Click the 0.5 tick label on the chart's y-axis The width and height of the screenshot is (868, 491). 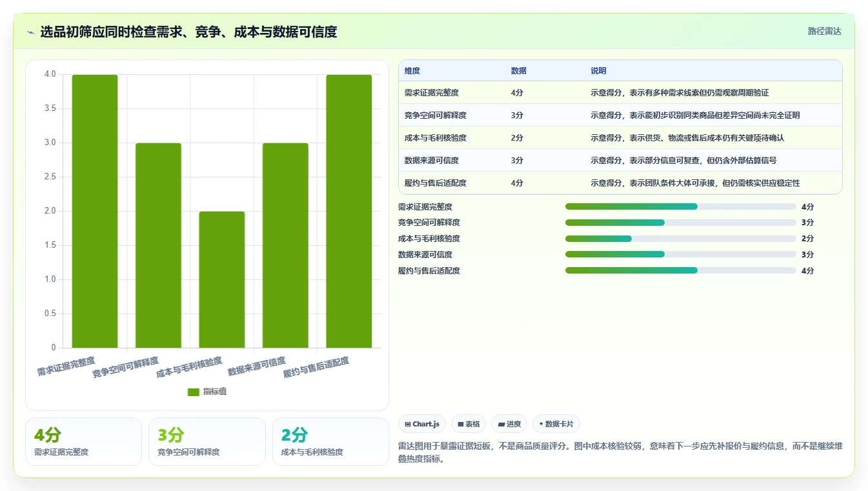50,314
